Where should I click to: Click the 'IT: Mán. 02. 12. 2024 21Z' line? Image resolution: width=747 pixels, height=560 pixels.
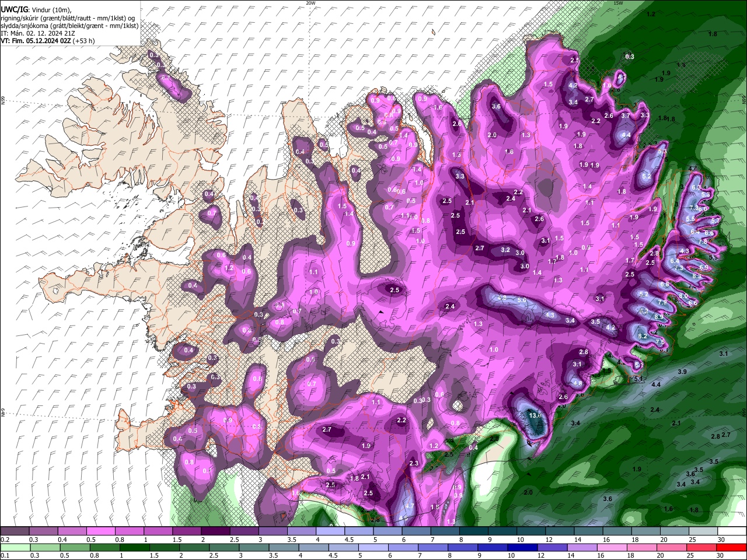click(38, 33)
